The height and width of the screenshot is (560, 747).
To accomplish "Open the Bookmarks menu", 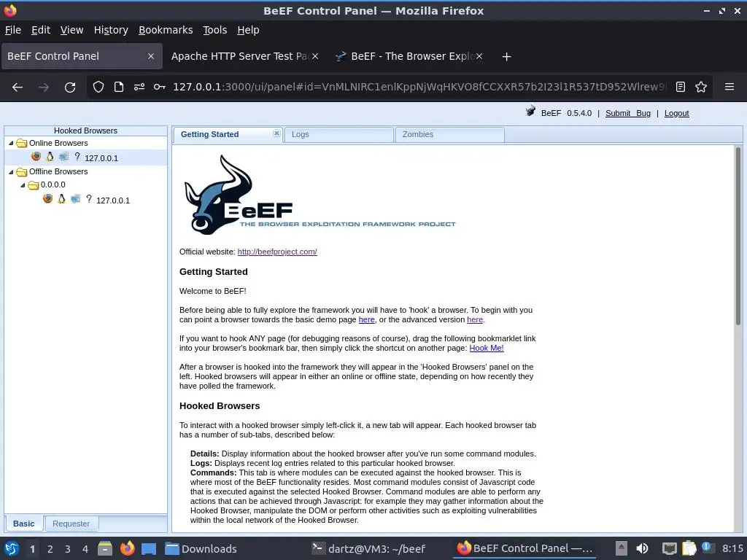I will click(x=166, y=30).
